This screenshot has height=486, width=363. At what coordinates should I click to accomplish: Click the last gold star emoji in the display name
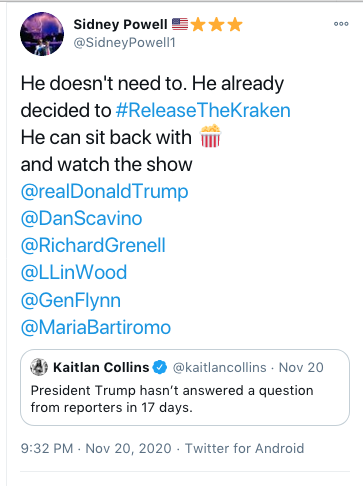tap(235, 24)
